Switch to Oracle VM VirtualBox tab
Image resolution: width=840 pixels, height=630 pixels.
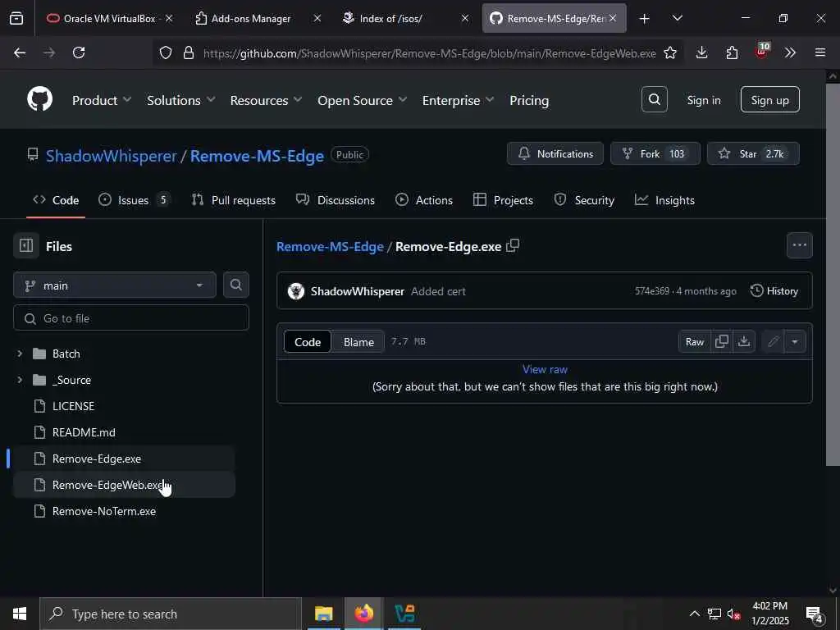pos(109,18)
